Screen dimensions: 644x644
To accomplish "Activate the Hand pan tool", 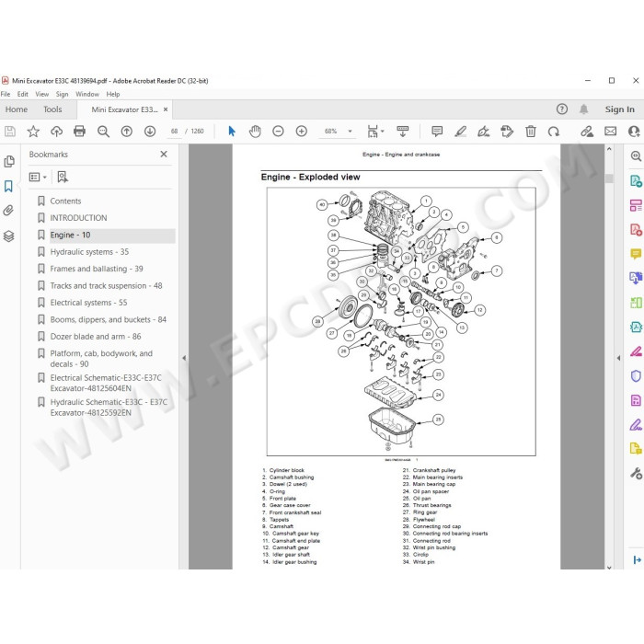I will [255, 132].
